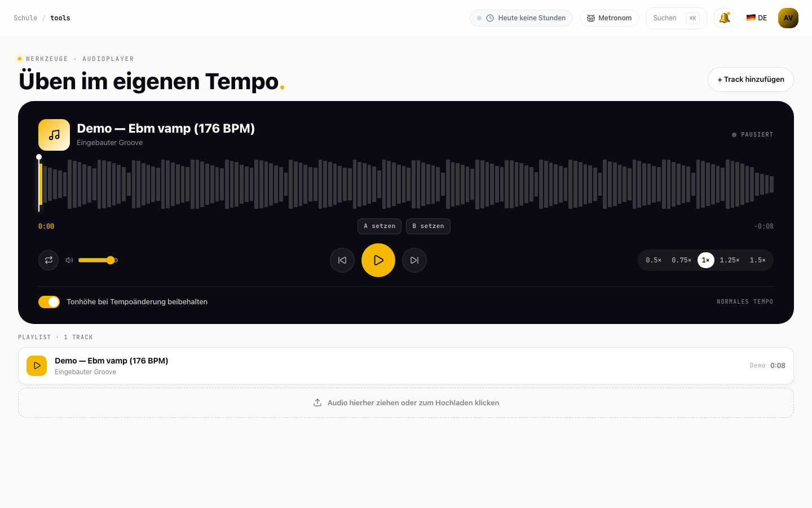
Task: Select the 1× normal speed option
Action: (x=706, y=260)
